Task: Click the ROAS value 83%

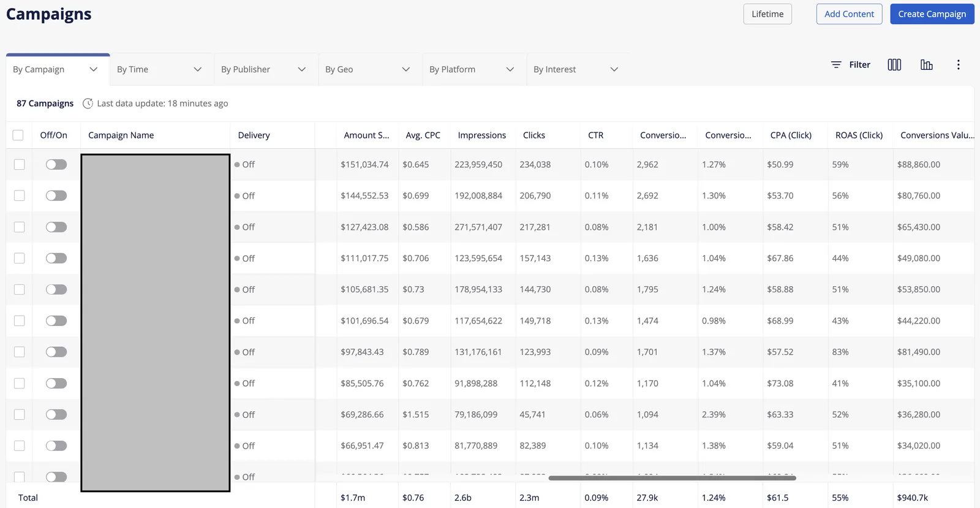Action: [840, 352]
